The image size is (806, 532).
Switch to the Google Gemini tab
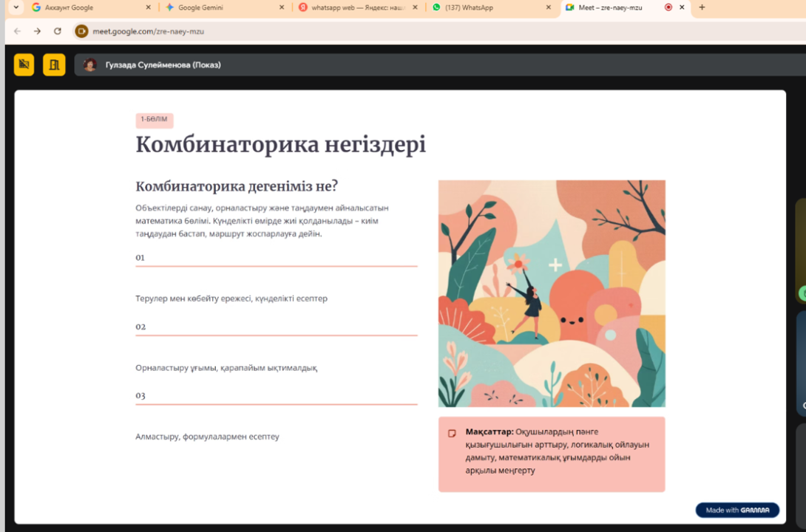click(x=214, y=7)
